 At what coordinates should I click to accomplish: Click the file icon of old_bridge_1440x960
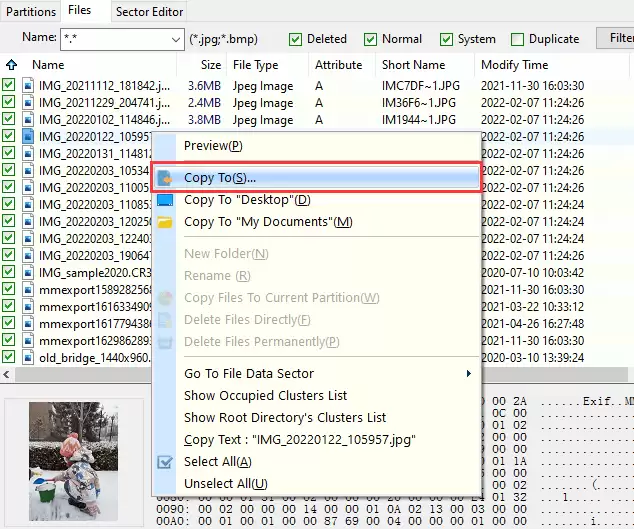pos(28,357)
